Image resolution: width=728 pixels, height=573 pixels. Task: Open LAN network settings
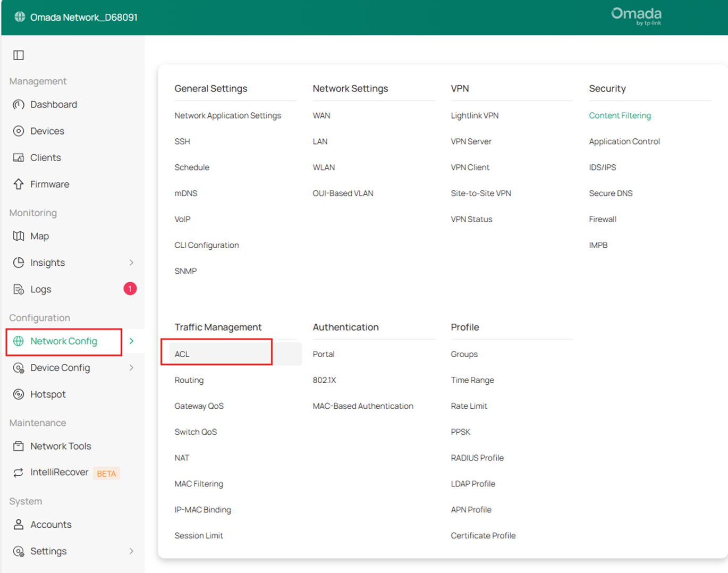pyautogui.click(x=320, y=141)
